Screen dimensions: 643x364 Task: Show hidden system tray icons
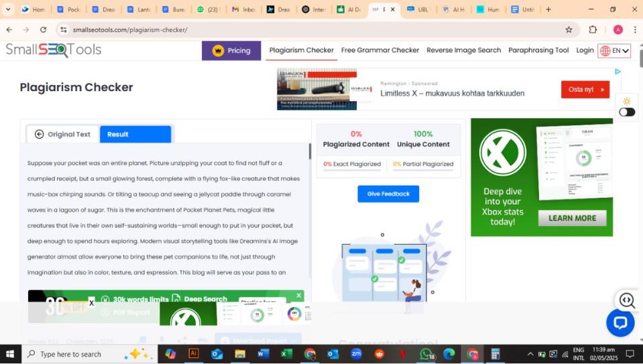pyautogui.click(x=530, y=354)
